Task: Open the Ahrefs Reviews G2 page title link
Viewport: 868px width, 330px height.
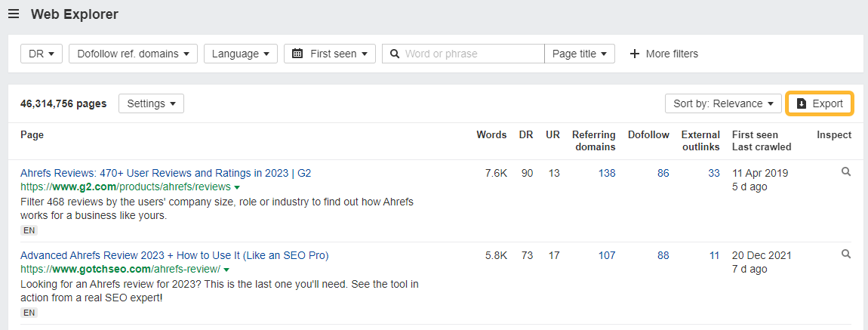Action: [165, 173]
